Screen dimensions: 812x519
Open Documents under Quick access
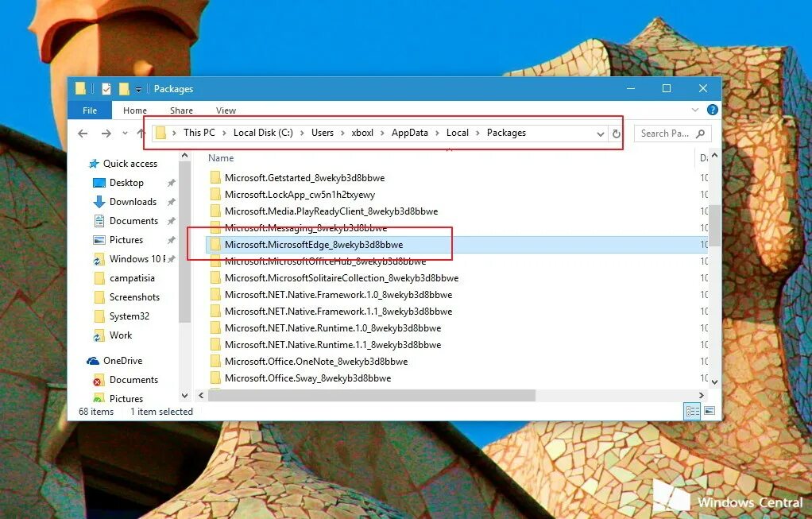click(x=133, y=221)
